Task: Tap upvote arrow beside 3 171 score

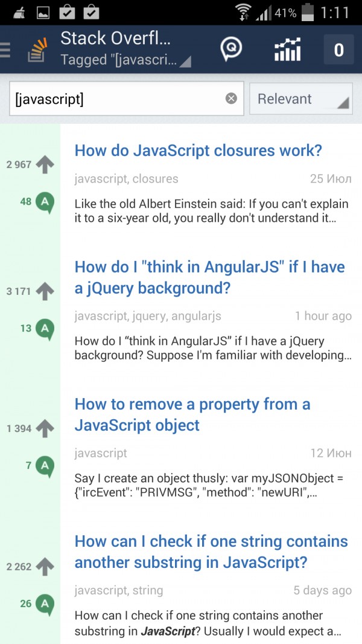Action: (45, 291)
